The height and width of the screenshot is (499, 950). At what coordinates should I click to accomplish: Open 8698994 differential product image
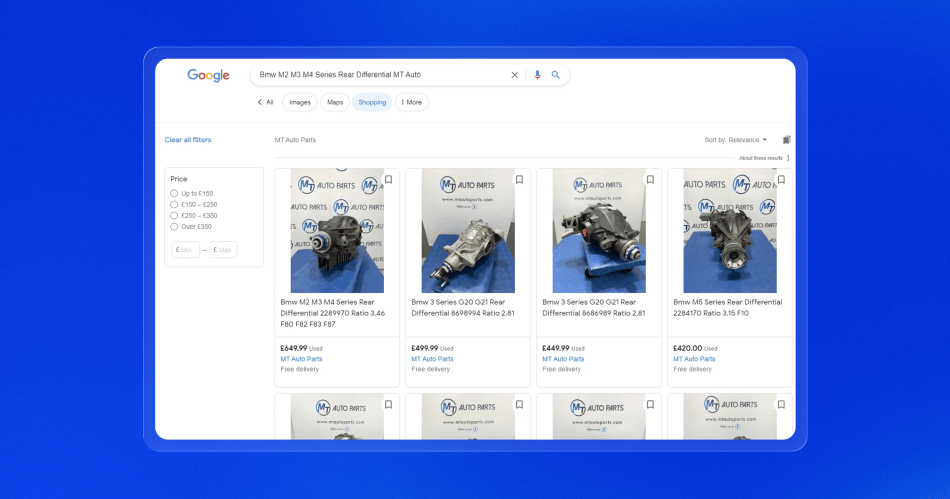[x=468, y=231]
